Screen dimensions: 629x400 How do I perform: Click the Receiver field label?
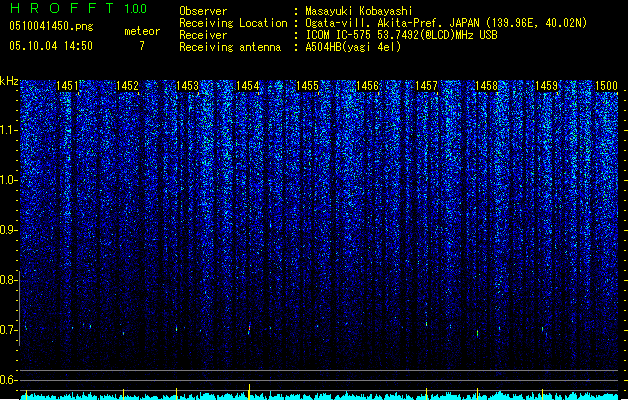tap(203, 35)
